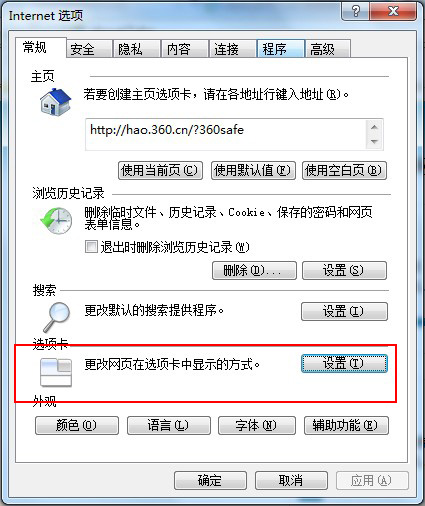Switch to the 安全 tab
The width and height of the screenshot is (425, 506).
(x=89, y=49)
